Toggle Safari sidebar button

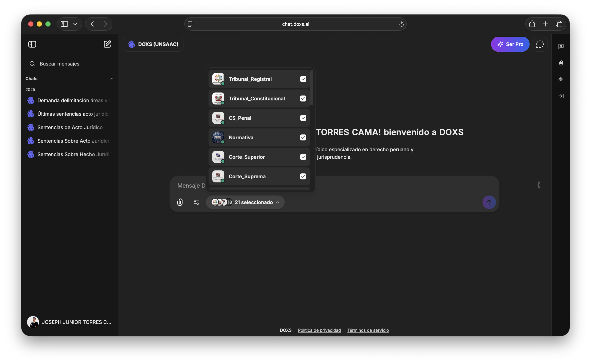pyautogui.click(x=64, y=24)
